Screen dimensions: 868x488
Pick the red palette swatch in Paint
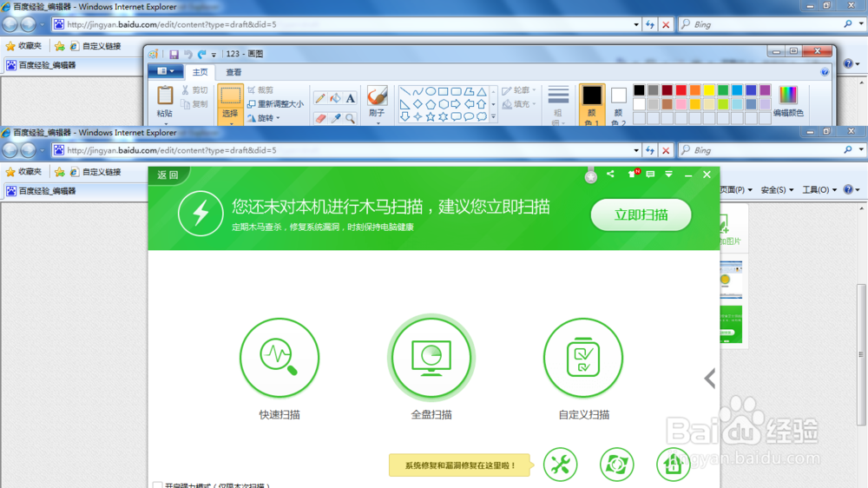point(681,90)
